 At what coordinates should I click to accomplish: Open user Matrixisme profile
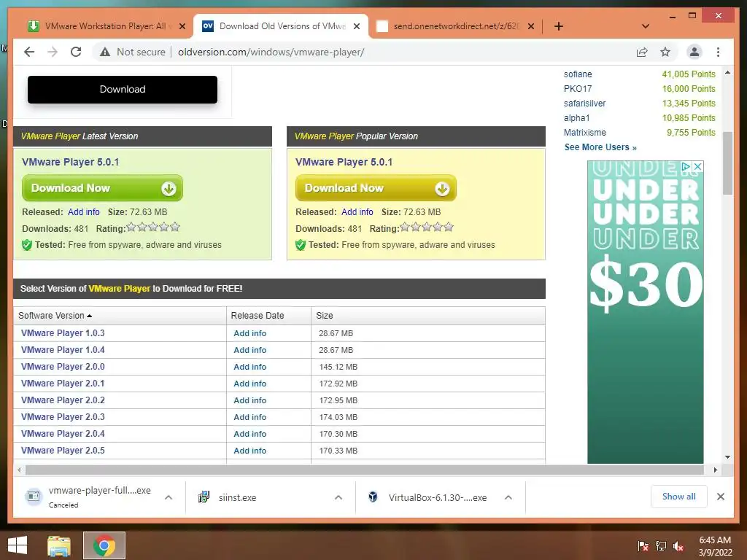[584, 133]
